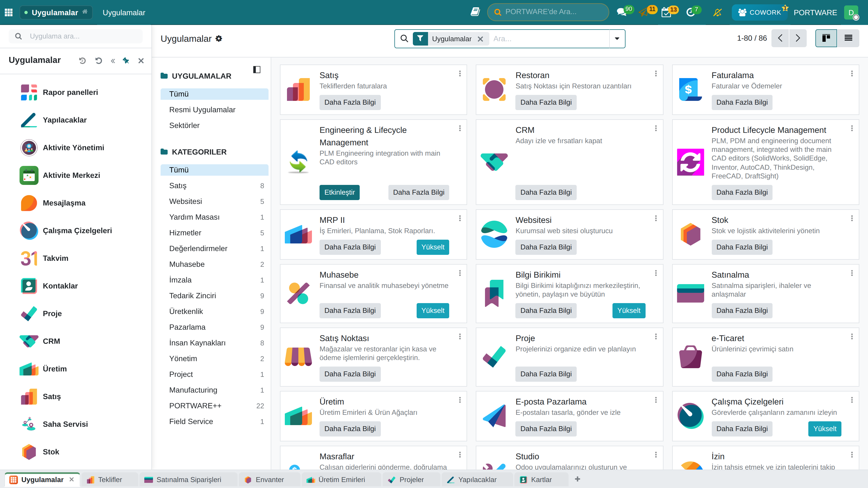
Task: Click Yükselt button on MRP II card
Action: click(433, 247)
